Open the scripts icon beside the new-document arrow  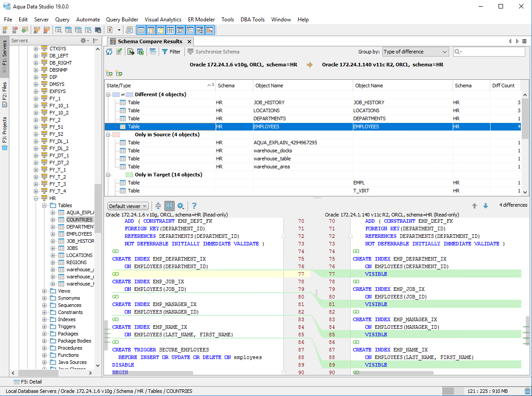(129, 30)
